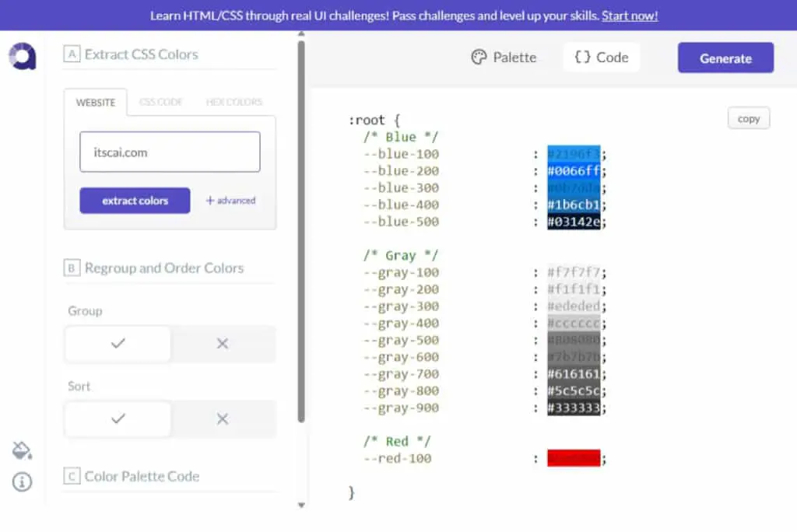Open the info circle icon
This screenshot has width=797, height=532.
point(22,481)
